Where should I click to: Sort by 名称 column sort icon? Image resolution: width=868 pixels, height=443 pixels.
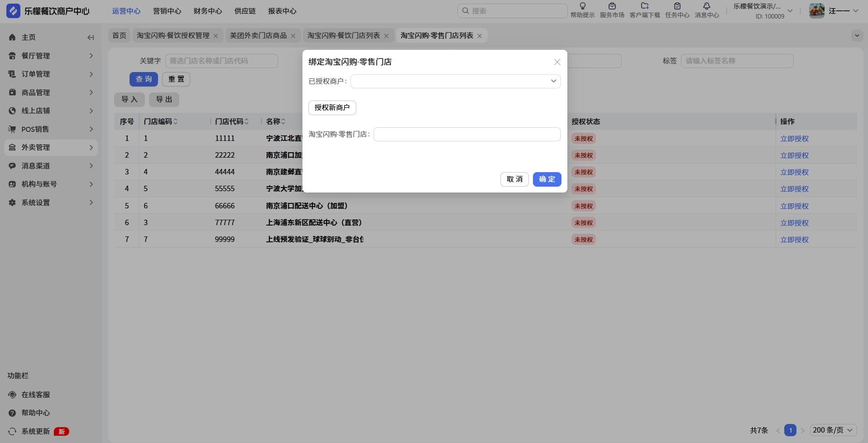tap(283, 121)
